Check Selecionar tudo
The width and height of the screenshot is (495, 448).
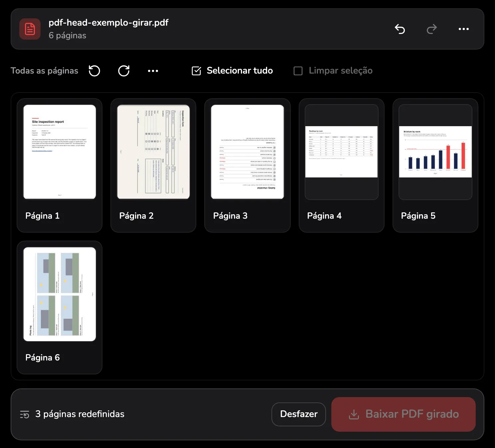[x=232, y=71]
